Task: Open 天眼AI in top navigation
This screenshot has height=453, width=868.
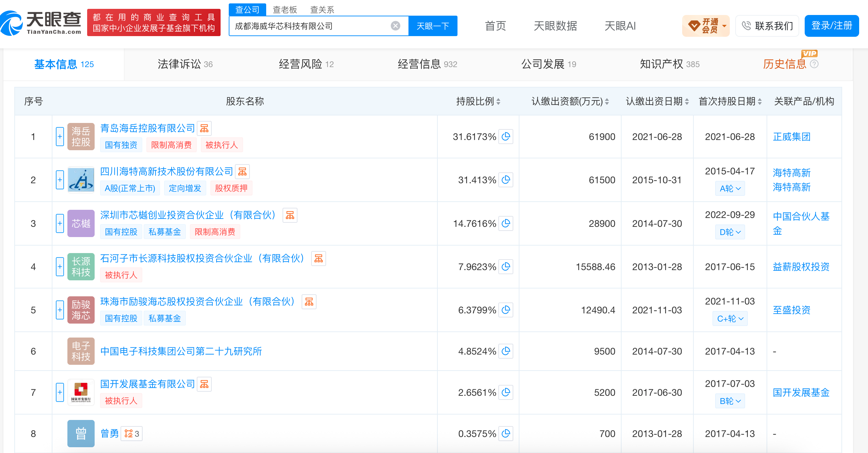Action: click(x=620, y=26)
